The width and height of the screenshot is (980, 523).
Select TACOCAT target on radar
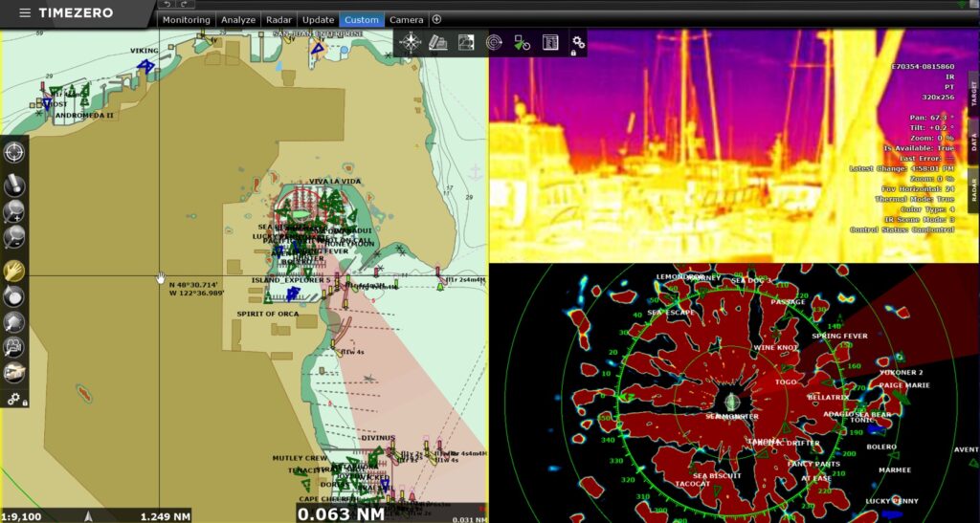tap(693, 484)
